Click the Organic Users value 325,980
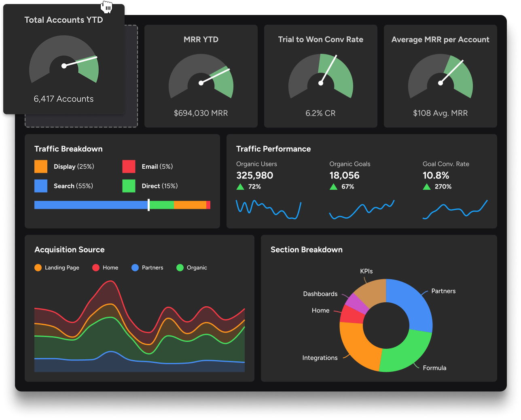The width and height of the screenshot is (521, 420). [x=255, y=175]
